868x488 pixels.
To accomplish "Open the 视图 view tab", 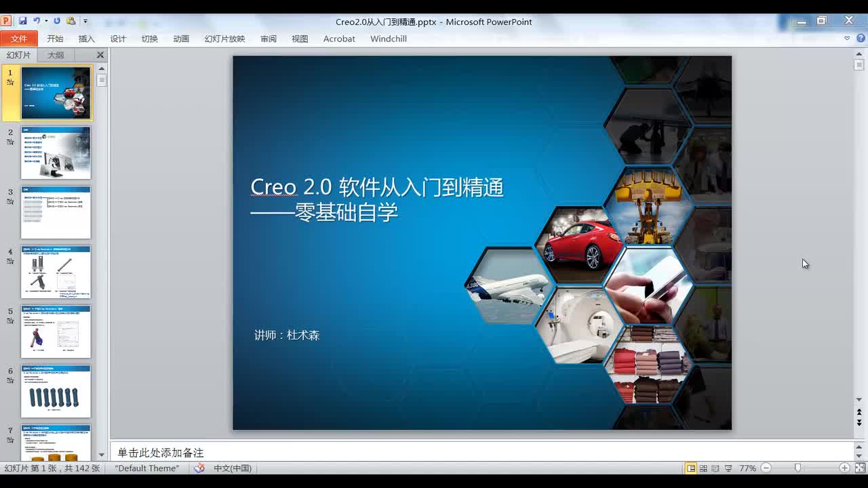I will click(300, 39).
